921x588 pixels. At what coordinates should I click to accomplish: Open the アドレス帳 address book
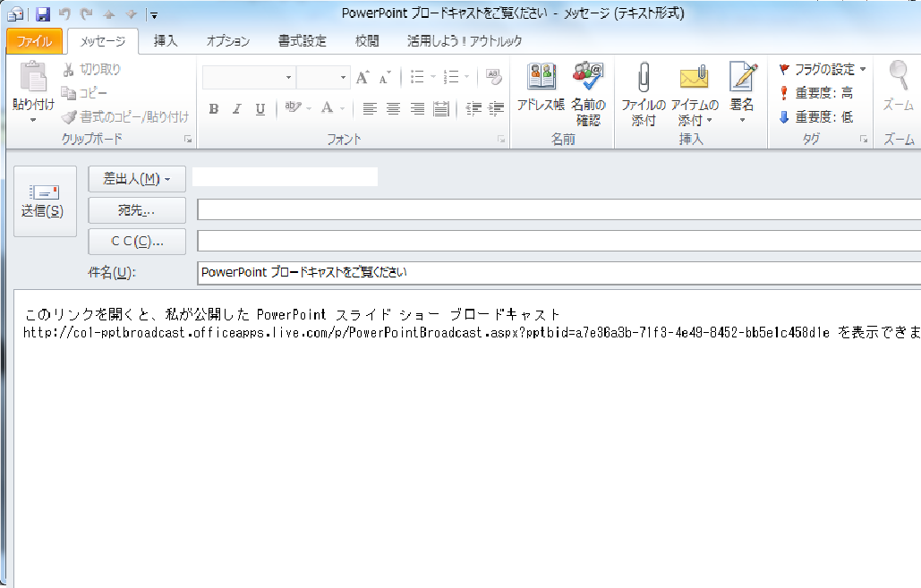click(541, 88)
